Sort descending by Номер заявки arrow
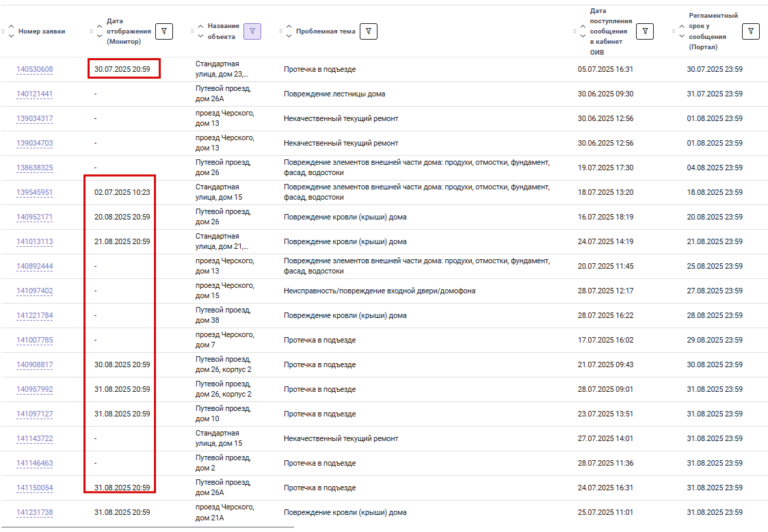 pos(11,36)
